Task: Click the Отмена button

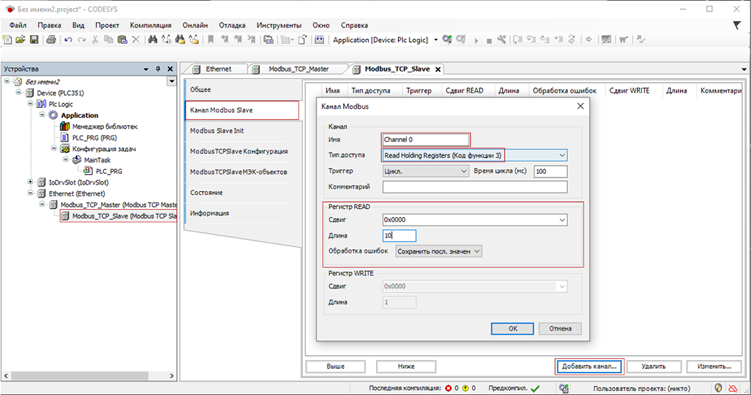Action: (560, 328)
